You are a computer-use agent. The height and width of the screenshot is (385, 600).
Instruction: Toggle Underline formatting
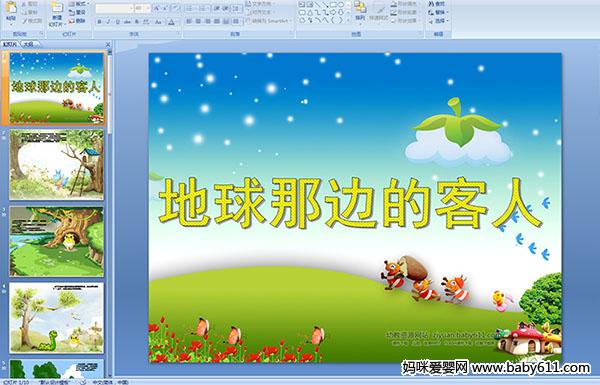pyautogui.click(x=117, y=22)
